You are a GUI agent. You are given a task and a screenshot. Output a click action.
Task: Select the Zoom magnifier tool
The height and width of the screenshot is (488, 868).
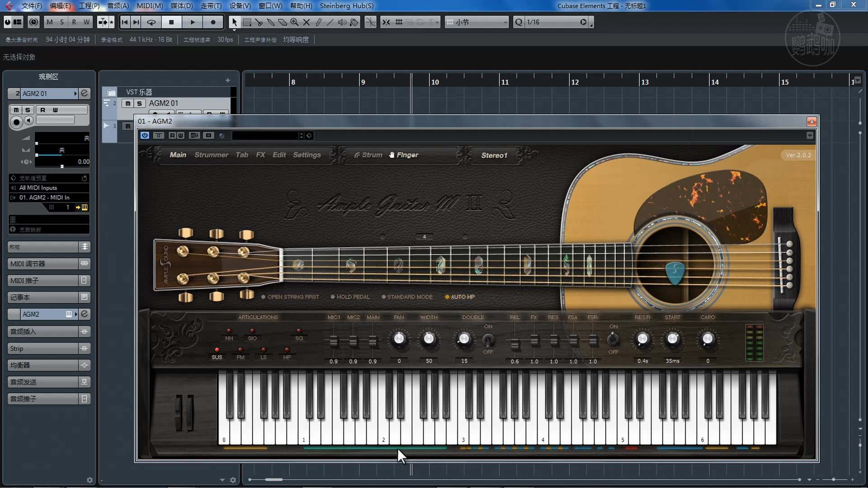(x=294, y=22)
